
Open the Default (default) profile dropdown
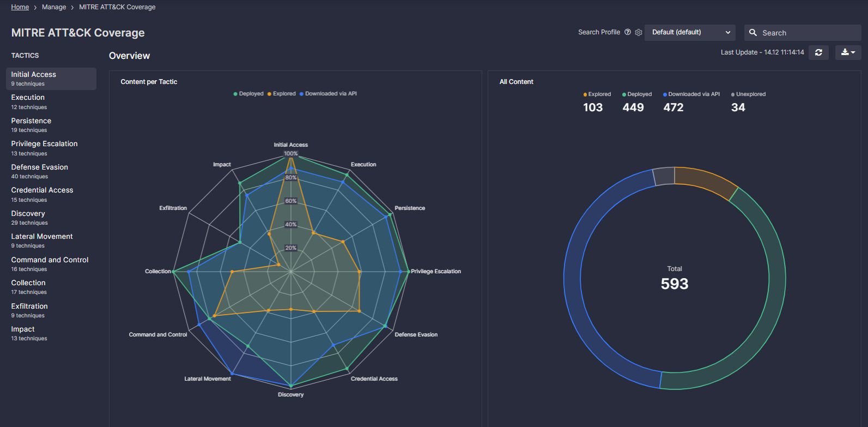(x=690, y=32)
